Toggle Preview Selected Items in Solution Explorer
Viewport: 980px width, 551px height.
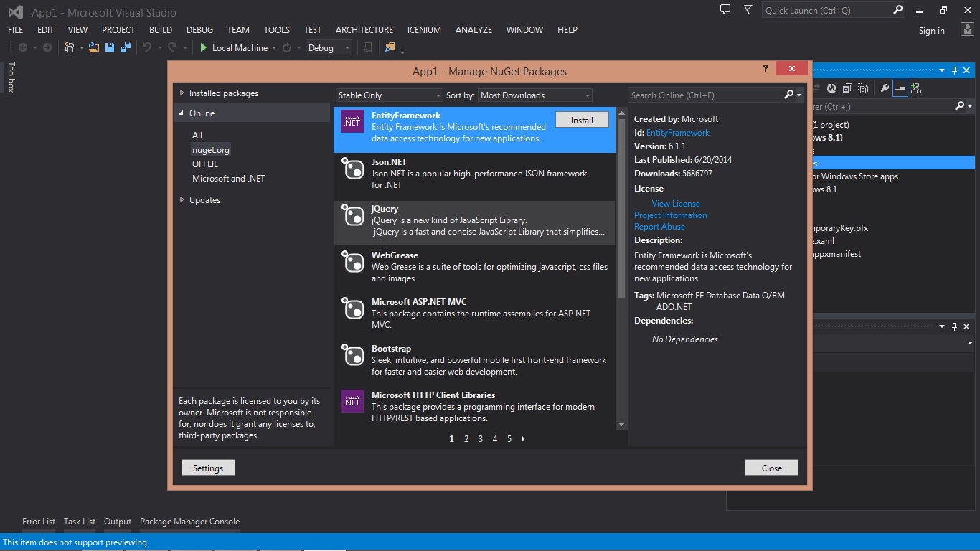900,88
